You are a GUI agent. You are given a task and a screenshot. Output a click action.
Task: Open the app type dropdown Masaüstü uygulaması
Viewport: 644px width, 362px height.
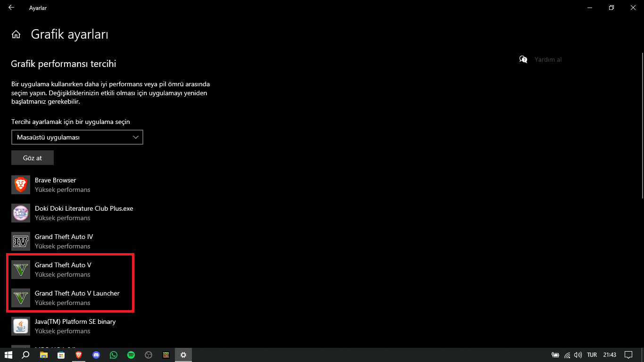(77, 137)
